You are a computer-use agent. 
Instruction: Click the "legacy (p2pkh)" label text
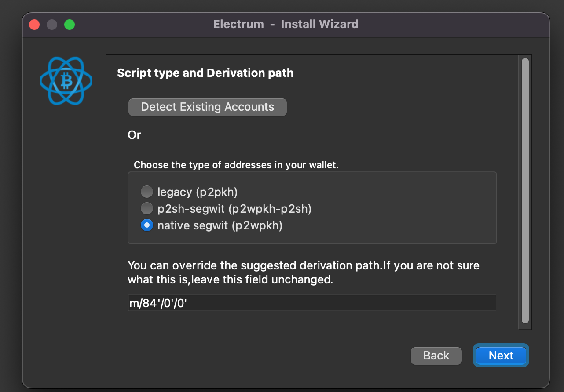tap(197, 192)
